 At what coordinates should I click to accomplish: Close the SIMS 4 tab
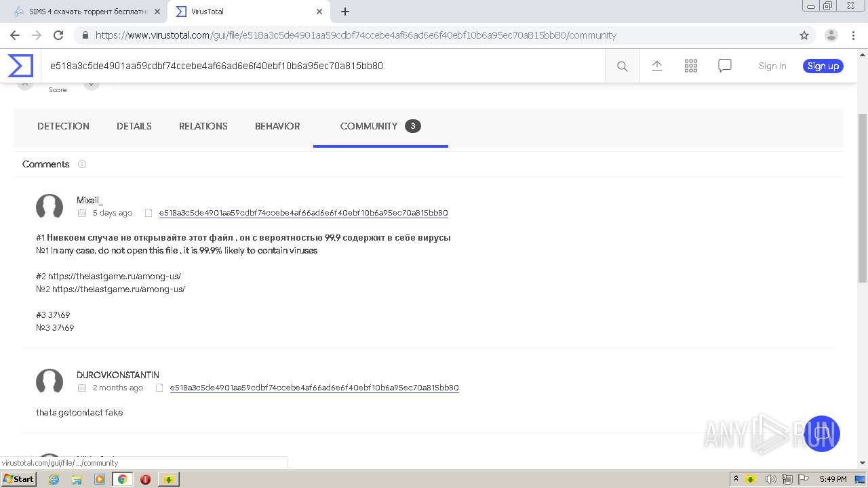pos(157,12)
